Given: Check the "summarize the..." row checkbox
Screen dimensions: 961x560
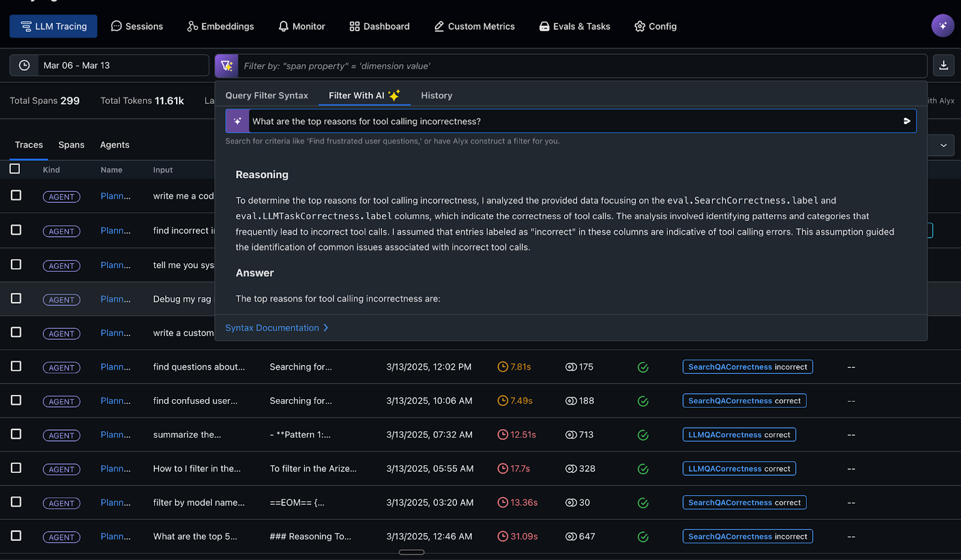Looking at the screenshot, I should (16, 434).
